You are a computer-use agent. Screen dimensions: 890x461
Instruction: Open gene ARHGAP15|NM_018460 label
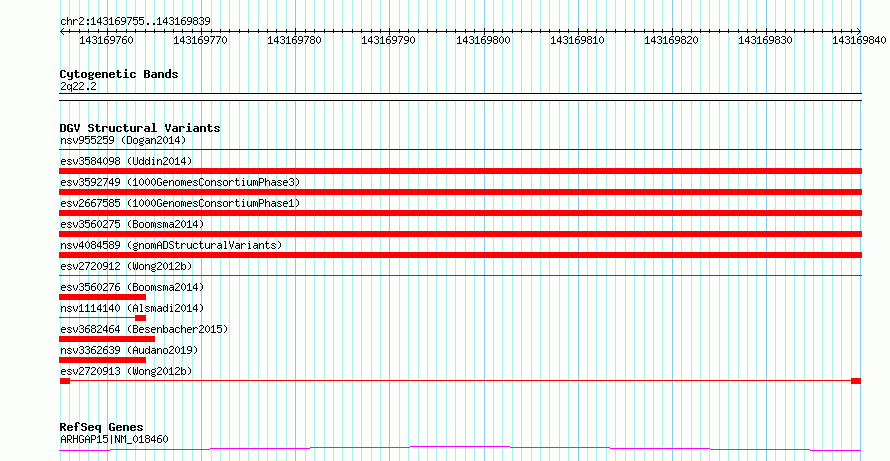pos(114,439)
